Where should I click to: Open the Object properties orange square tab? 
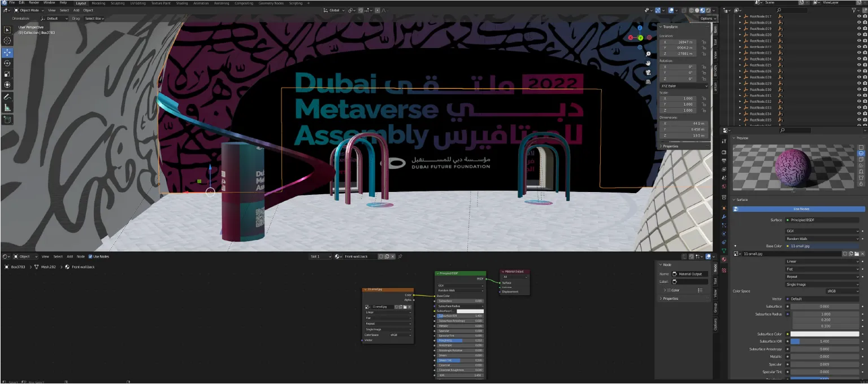724,208
